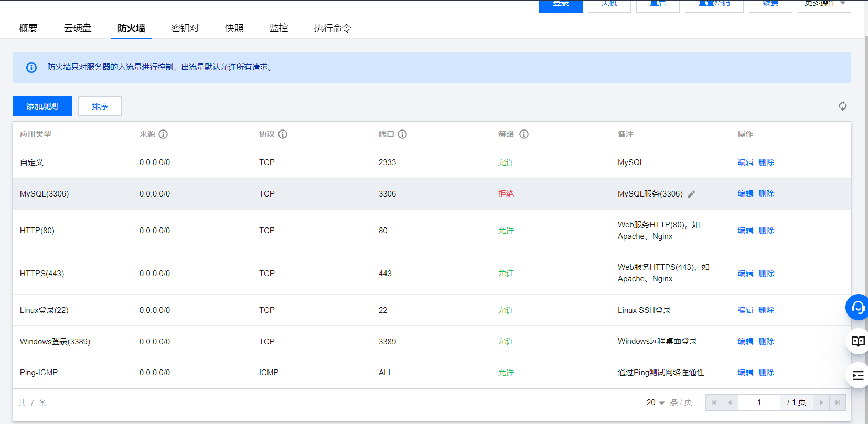Click info icon next to 来源 header
Screen dimensions: 868x424
tap(163, 134)
